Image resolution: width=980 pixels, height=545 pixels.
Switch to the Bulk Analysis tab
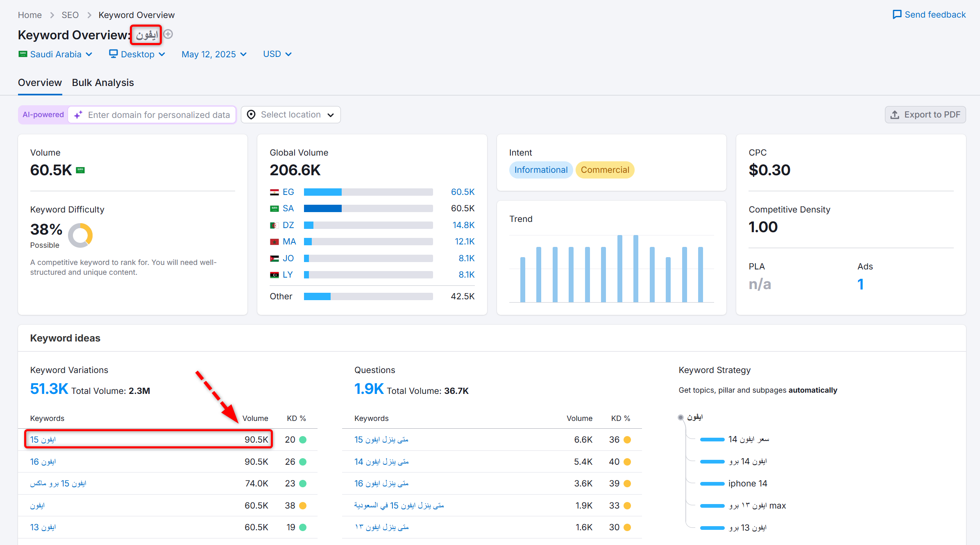tap(103, 83)
